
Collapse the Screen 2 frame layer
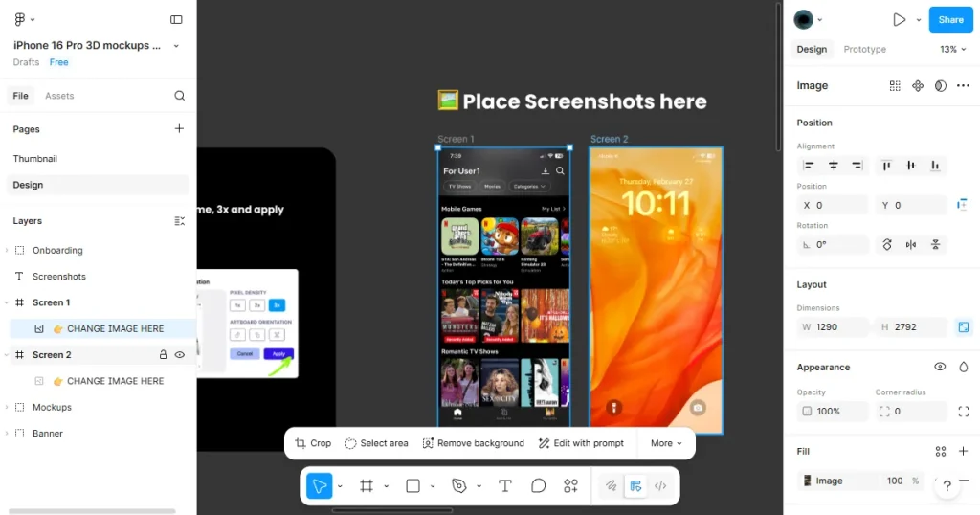tap(7, 355)
